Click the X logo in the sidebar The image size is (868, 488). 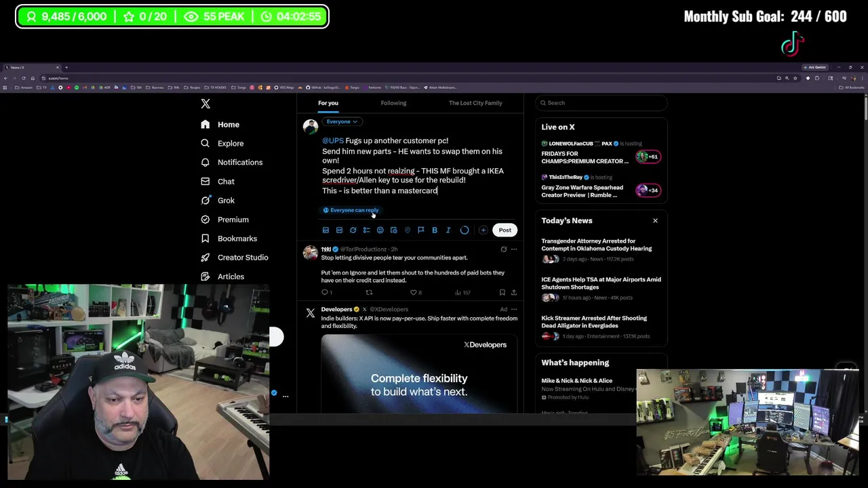click(x=205, y=104)
